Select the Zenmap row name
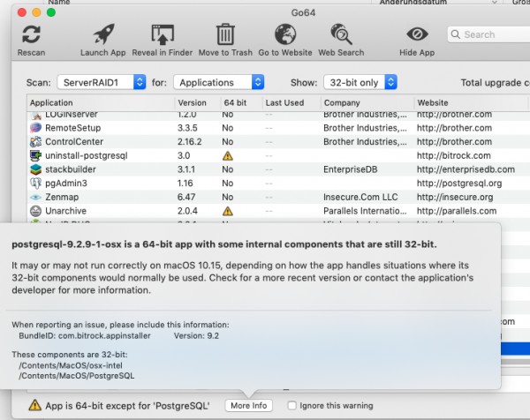The height and width of the screenshot is (420, 530). coord(62,197)
